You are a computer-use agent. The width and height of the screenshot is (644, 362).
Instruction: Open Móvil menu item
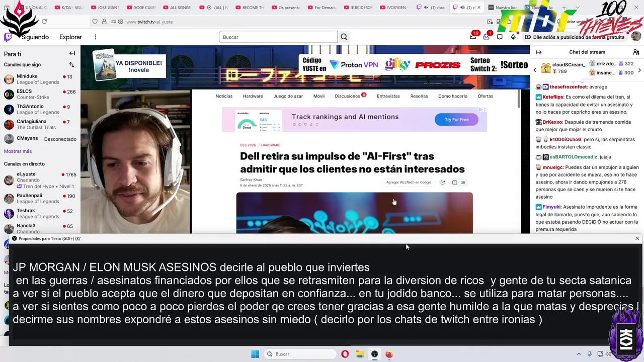click(318, 96)
